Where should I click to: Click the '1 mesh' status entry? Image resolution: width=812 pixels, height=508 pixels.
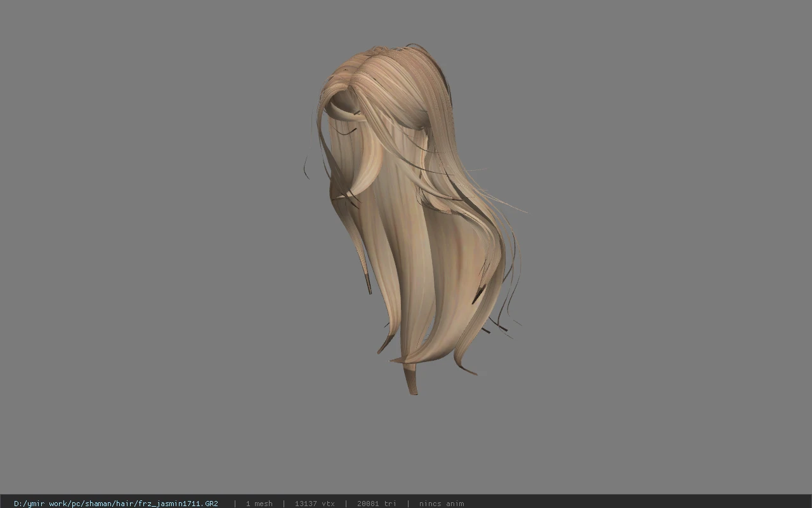click(259, 504)
